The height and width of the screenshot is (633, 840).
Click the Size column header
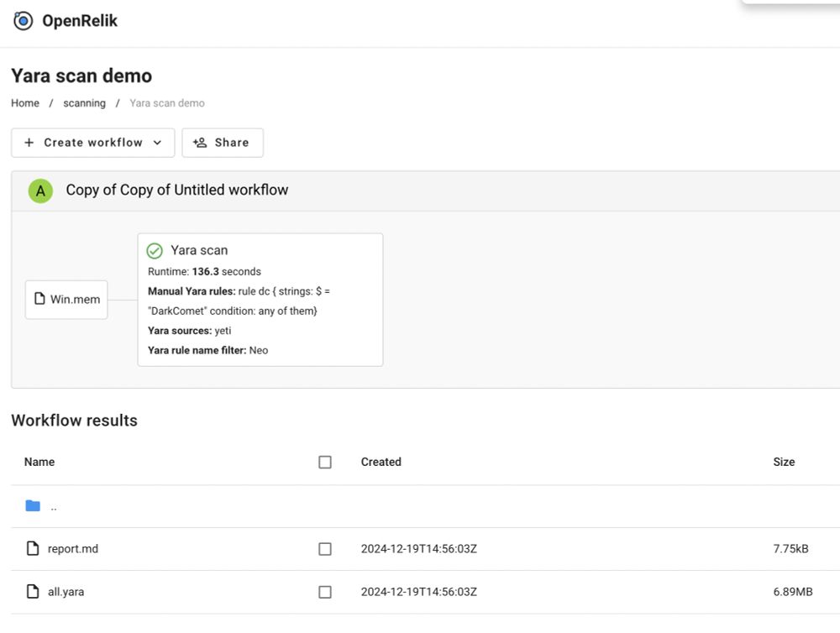pyautogui.click(x=784, y=462)
